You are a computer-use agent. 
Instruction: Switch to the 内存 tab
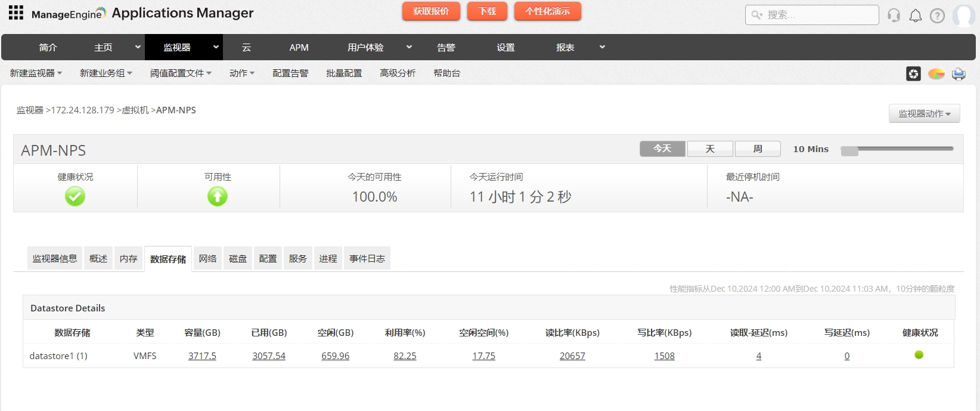pyautogui.click(x=128, y=258)
